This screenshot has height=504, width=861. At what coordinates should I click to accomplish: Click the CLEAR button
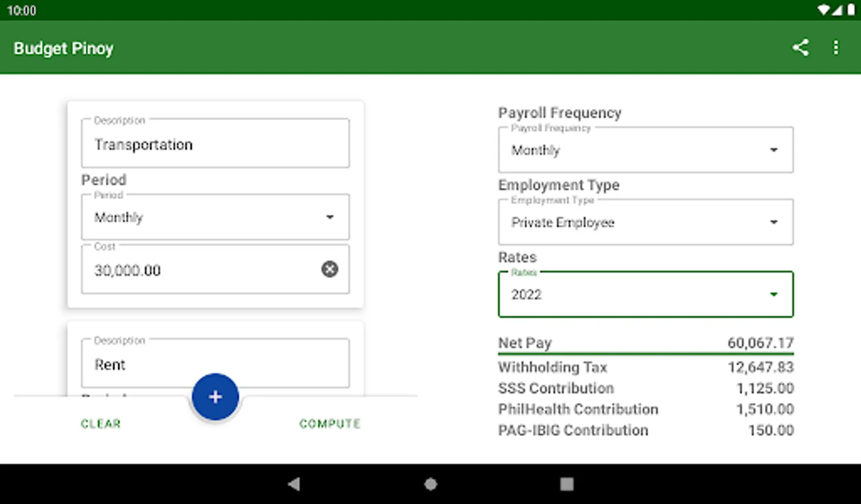(x=101, y=424)
